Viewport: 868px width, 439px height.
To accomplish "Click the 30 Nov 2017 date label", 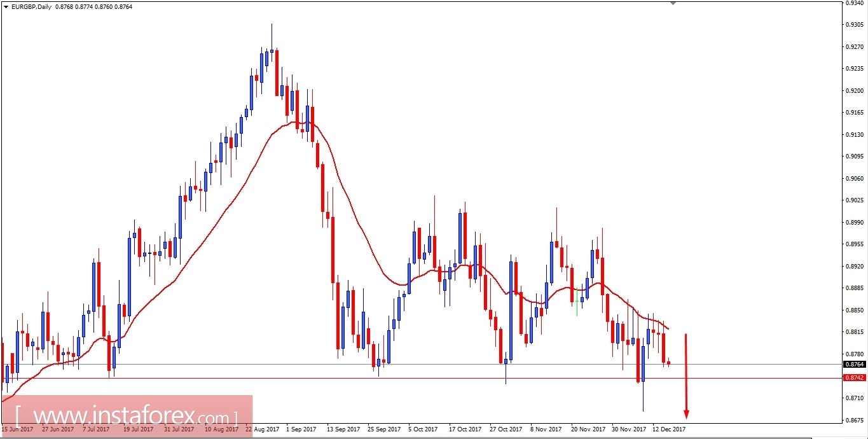I will pos(628,429).
